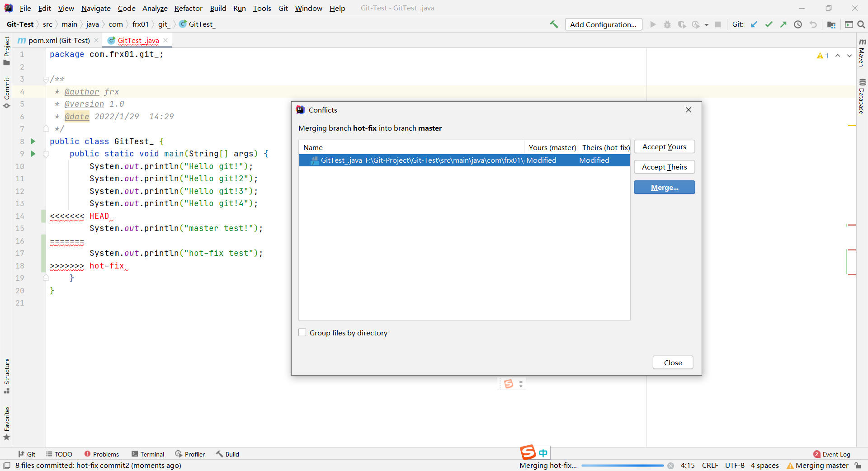Click the Run play icon in toolbar
The image size is (868, 471).
(653, 24)
